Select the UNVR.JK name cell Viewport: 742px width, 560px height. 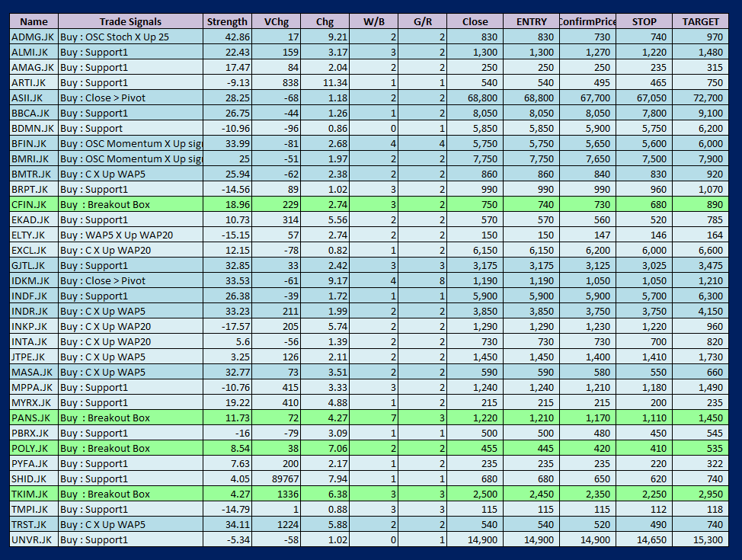click(x=34, y=539)
